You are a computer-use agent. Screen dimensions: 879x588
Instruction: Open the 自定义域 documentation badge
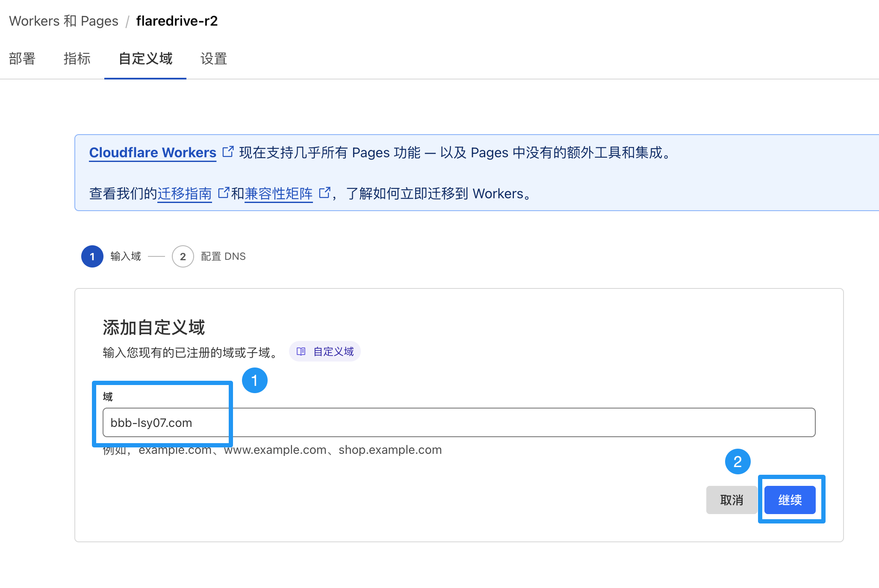325,351
